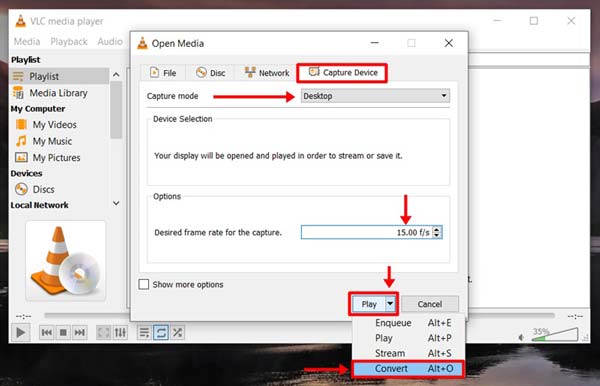Viewport: 600px width, 386px height.
Task: Mute audio via speaker icon
Action: 521,337
